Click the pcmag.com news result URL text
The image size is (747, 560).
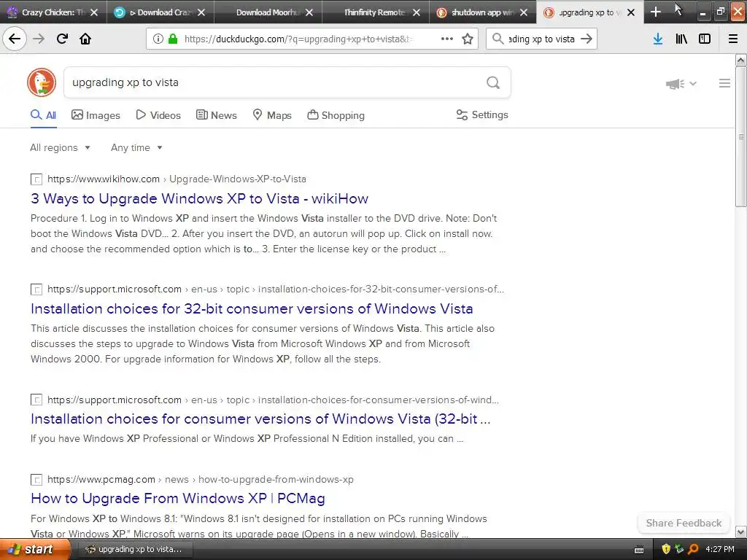click(x=201, y=480)
